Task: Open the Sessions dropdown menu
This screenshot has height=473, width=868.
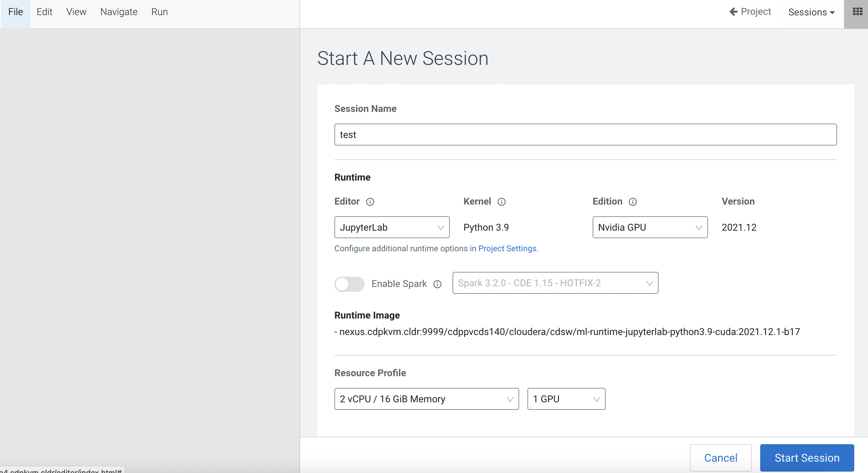Action: tap(811, 12)
